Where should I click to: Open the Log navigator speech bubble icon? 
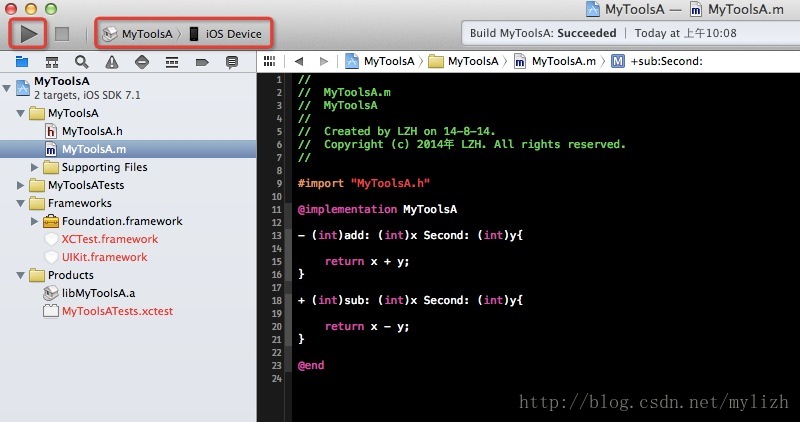tap(232, 62)
